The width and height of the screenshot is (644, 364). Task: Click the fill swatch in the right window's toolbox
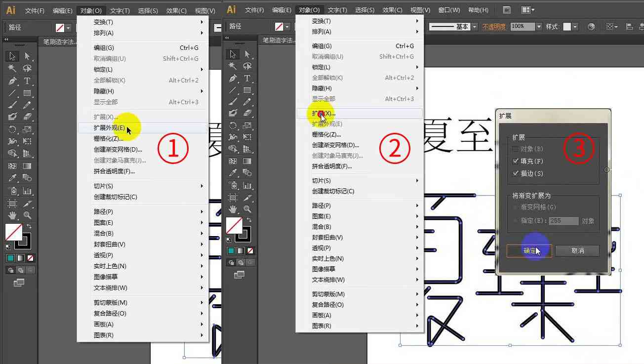(x=234, y=226)
